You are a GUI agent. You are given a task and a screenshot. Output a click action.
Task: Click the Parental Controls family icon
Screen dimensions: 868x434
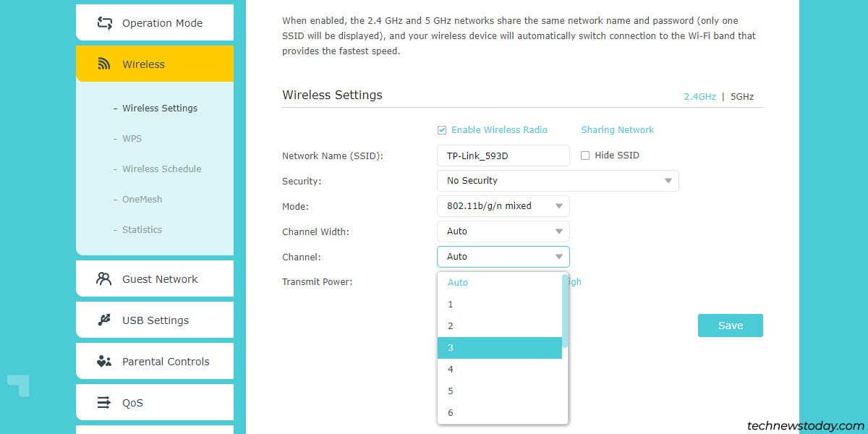(x=104, y=362)
